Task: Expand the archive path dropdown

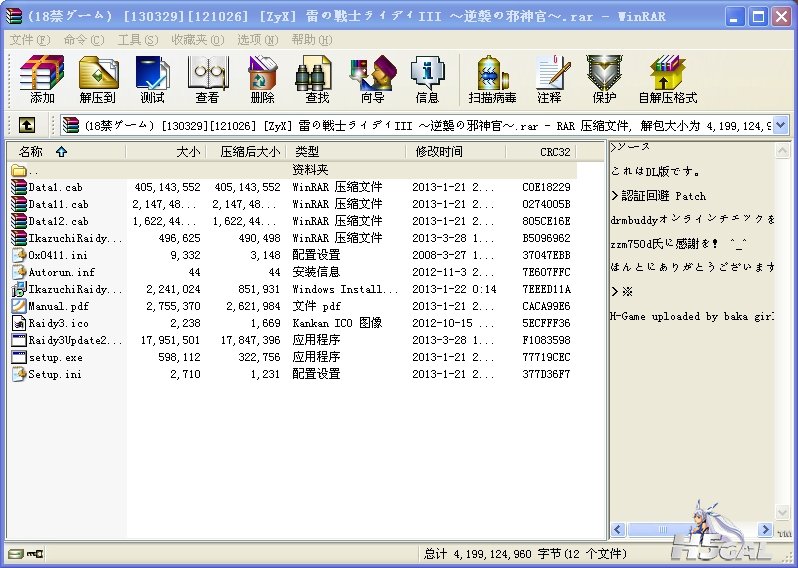Action: click(780, 125)
